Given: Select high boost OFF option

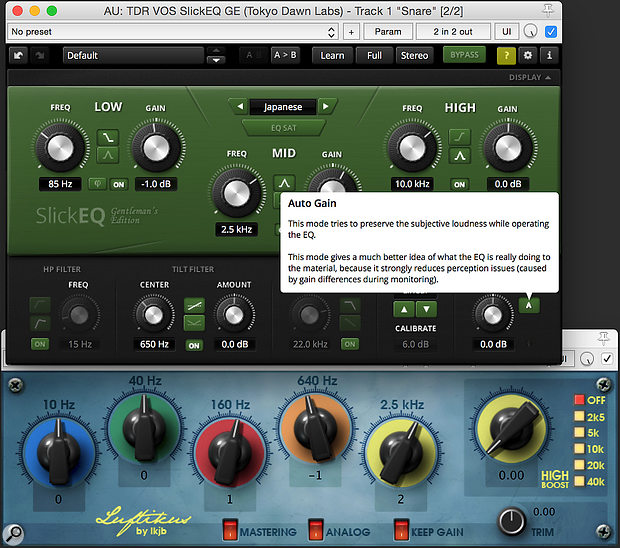Looking at the screenshot, I should [579, 400].
